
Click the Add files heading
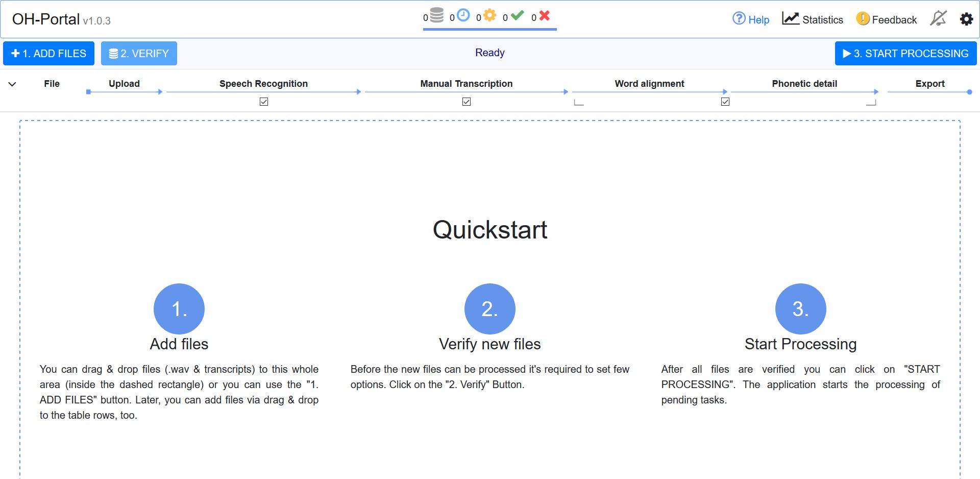tap(179, 344)
